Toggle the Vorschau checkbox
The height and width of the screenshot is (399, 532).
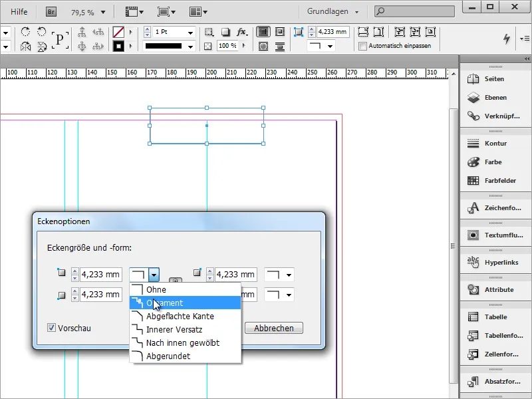point(51,328)
